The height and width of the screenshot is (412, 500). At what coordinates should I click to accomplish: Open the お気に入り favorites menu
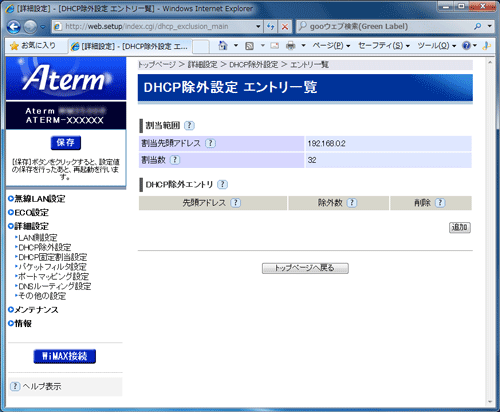[x=33, y=46]
